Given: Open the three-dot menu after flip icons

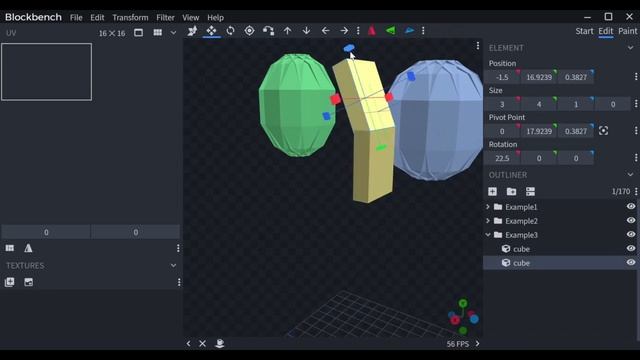Looking at the screenshot, I should [x=423, y=31].
